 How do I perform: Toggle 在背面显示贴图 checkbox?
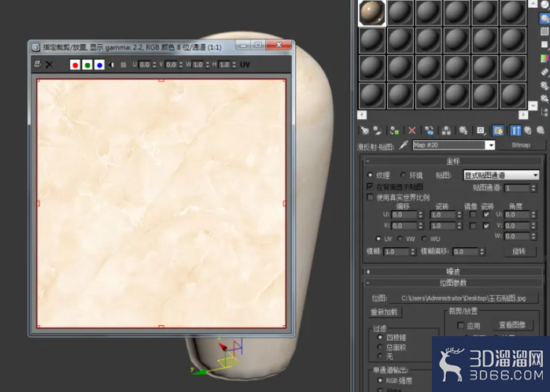click(370, 187)
